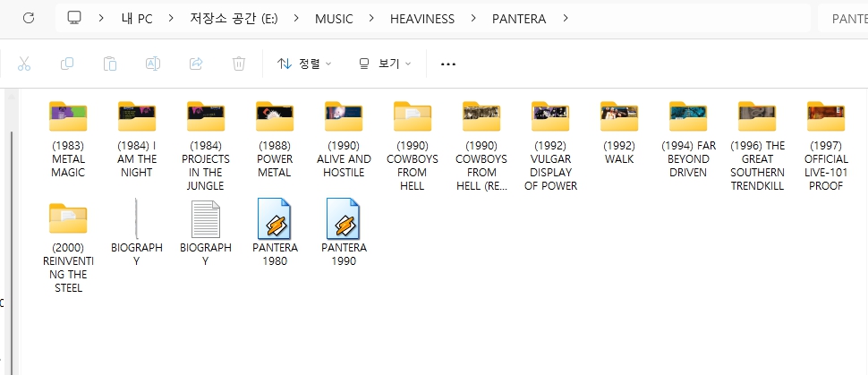868x375 pixels.
Task: Open the 보기 view dropdown
Action: (386, 64)
